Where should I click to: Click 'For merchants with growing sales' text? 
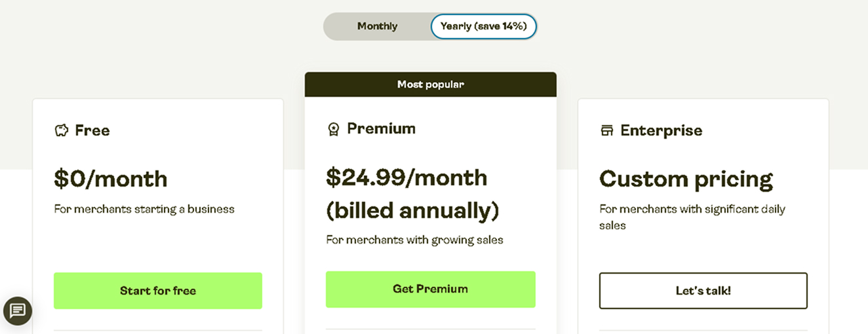point(415,240)
